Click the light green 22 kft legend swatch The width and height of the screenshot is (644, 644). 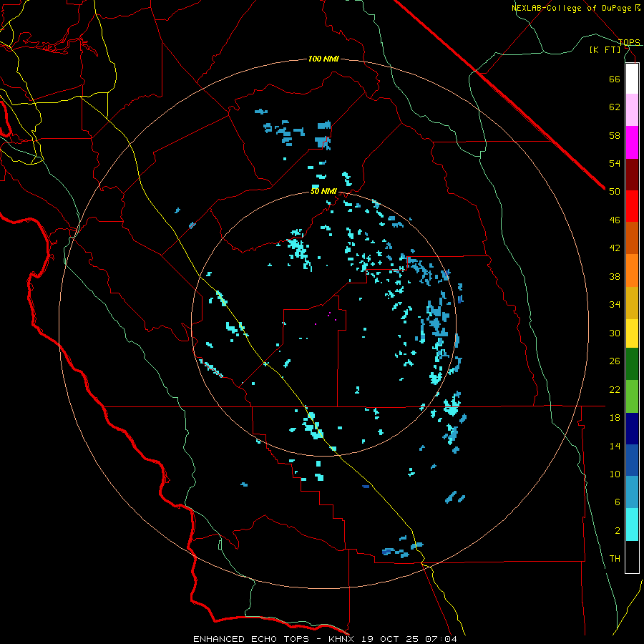pos(632,396)
